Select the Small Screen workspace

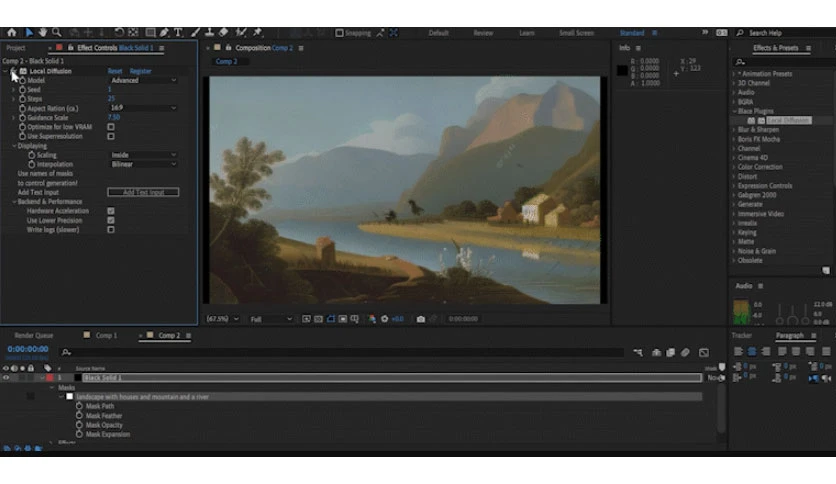tap(576, 33)
